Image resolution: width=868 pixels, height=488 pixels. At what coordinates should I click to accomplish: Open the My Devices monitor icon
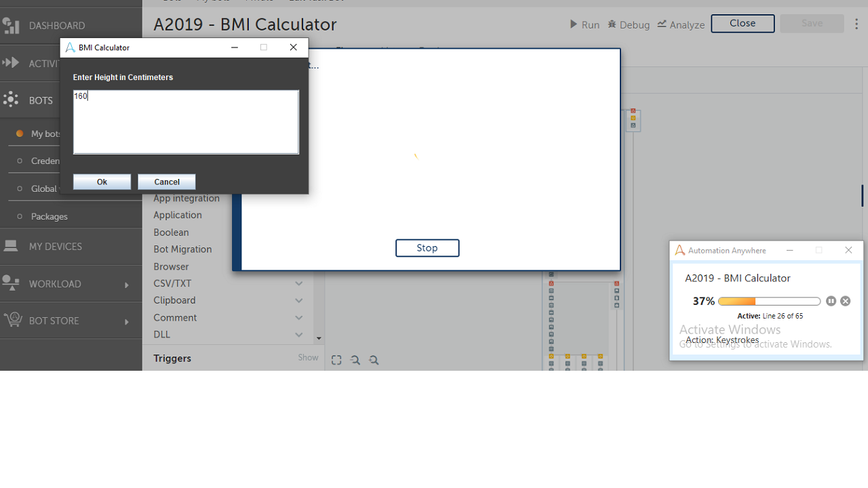coord(11,246)
